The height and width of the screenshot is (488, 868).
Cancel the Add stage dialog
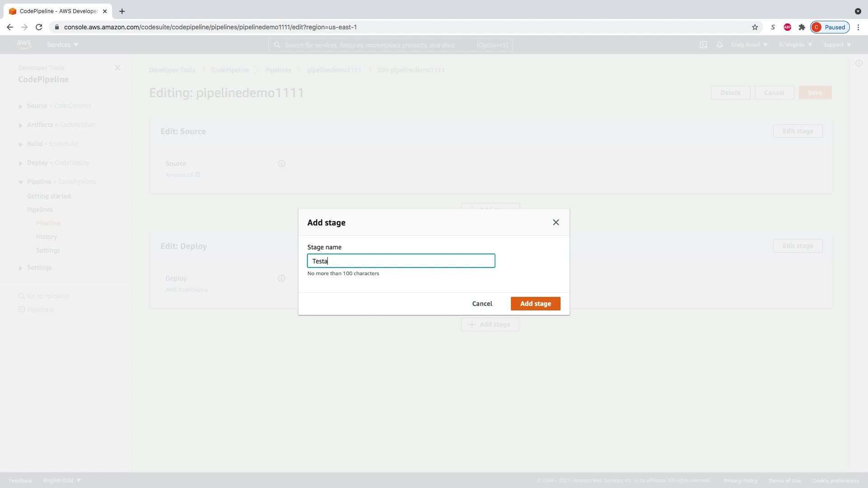[482, 304]
